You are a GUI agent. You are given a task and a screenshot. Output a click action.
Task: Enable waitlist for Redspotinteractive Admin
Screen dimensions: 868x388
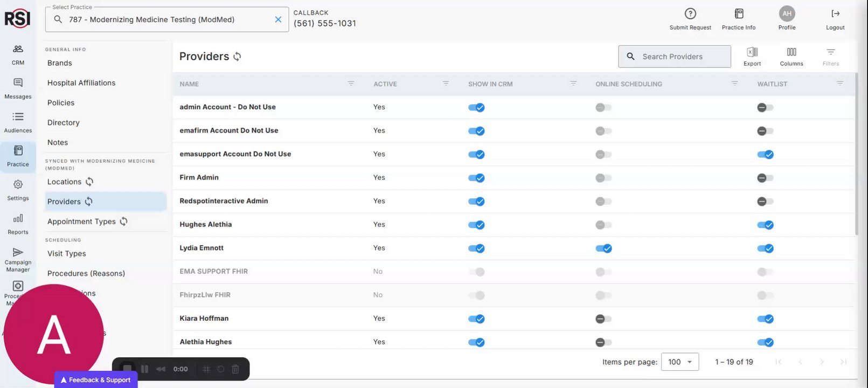pyautogui.click(x=765, y=202)
